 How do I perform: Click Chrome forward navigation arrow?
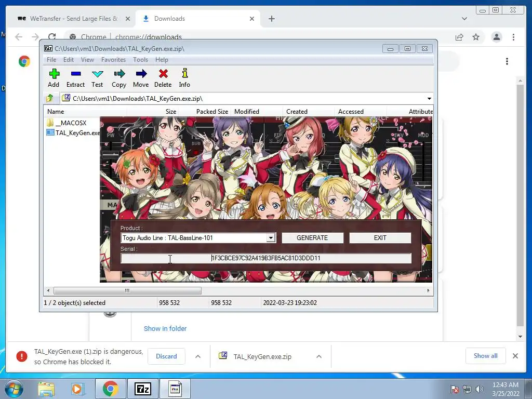pyautogui.click(x=35, y=37)
